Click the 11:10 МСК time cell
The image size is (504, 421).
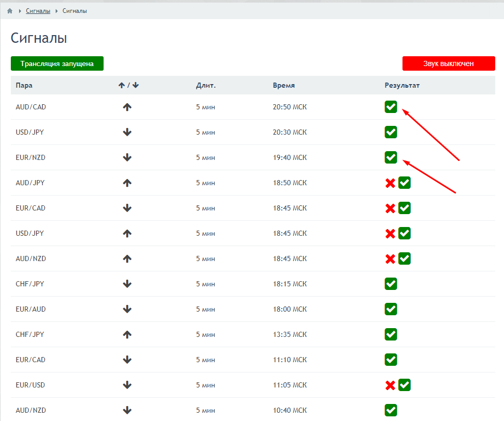(290, 360)
